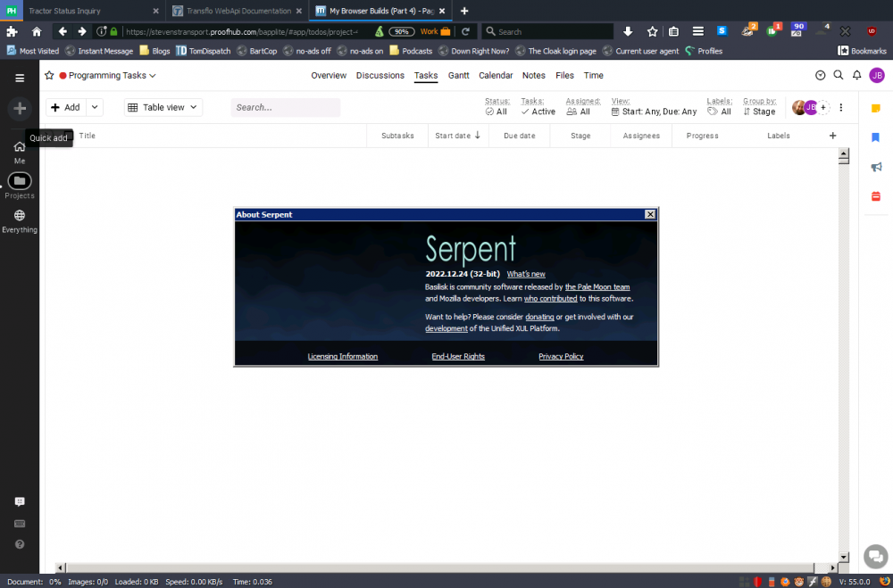Click the What's new link
This screenshot has height=588, width=893.
click(x=526, y=274)
